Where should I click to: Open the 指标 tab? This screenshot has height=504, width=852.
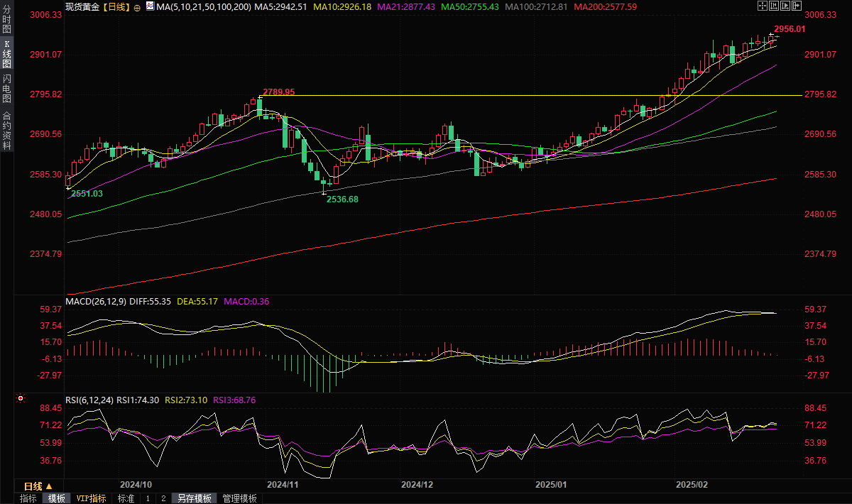click(28, 498)
